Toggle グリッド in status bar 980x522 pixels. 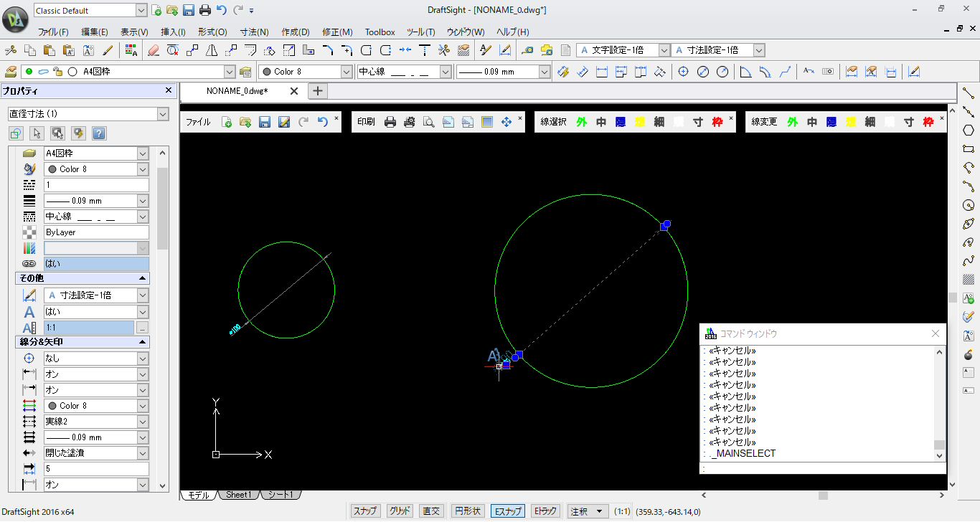coord(400,511)
